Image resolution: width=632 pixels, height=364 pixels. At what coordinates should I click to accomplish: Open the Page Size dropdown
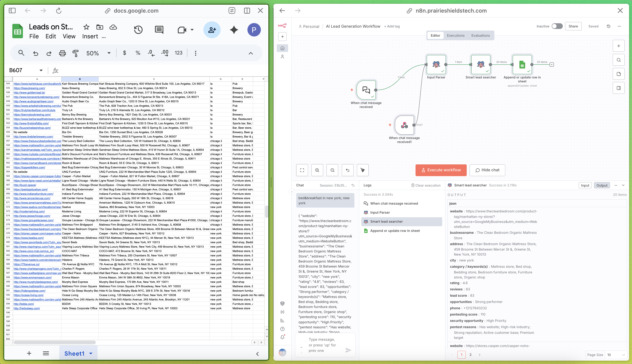pyautogui.click(x=616, y=355)
